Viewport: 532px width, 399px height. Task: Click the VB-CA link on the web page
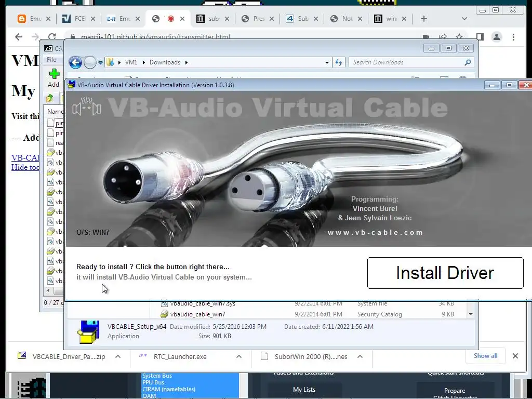[x=25, y=157]
